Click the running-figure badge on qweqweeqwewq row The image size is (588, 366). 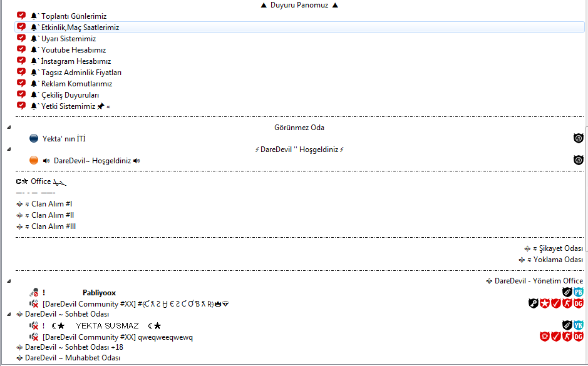click(x=567, y=337)
